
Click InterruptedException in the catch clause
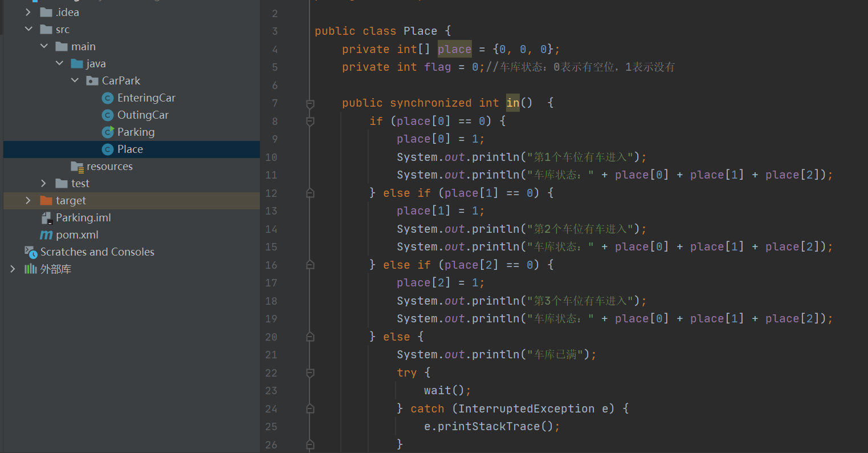click(527, 408)
